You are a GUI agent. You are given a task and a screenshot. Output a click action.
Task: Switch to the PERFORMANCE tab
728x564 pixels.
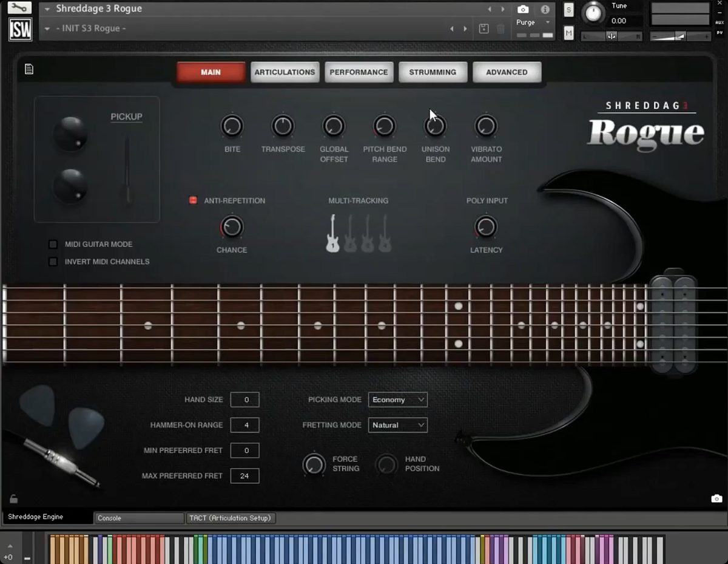click(359, 72)
